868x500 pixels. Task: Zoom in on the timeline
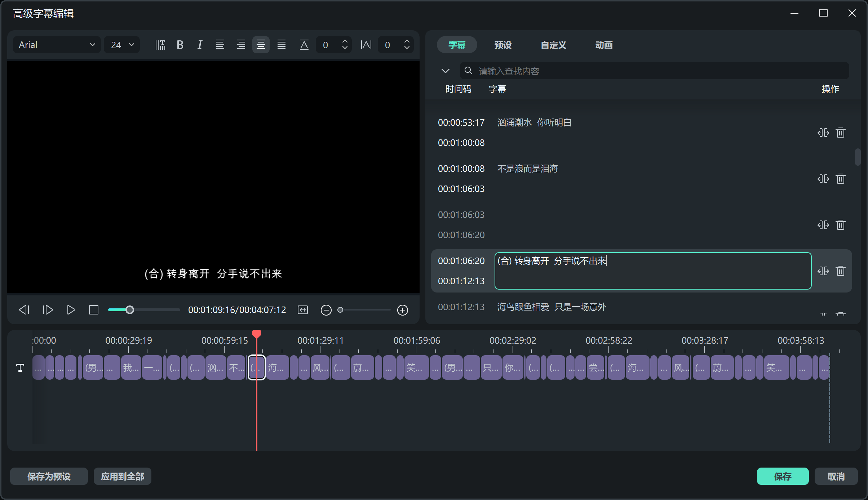pos(403,310)
